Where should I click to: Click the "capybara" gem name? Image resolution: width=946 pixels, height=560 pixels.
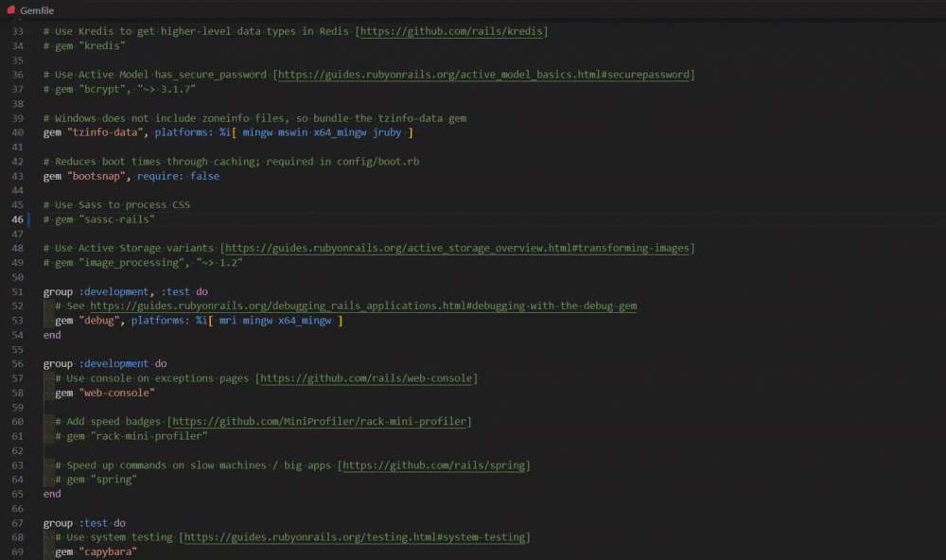107,551
